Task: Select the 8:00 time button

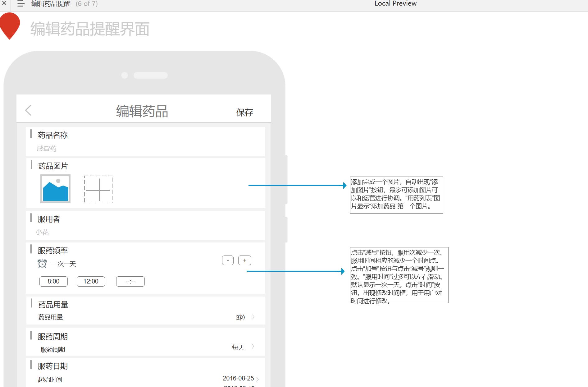Action: click(x=53, y=281)
